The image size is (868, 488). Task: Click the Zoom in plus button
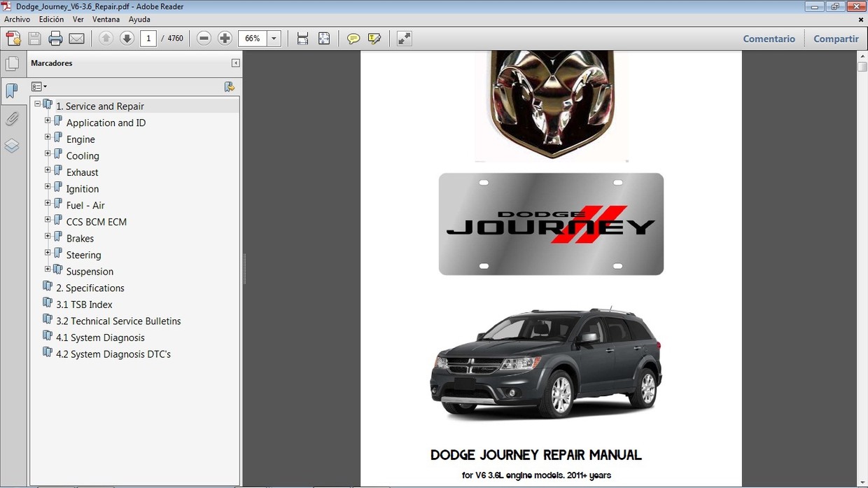[x=225, y=39]
